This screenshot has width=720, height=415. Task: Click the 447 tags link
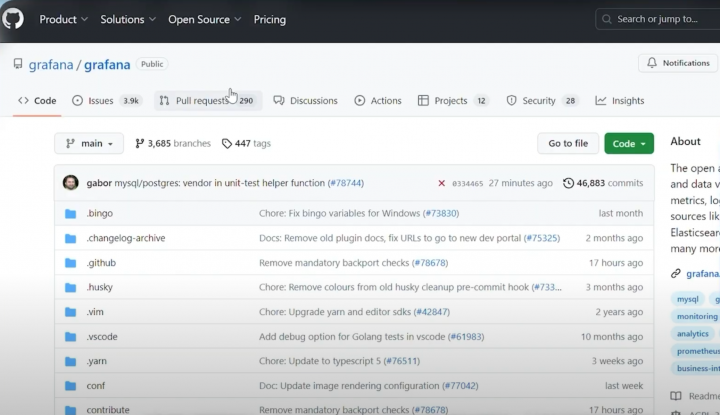(x=246, y=144)
